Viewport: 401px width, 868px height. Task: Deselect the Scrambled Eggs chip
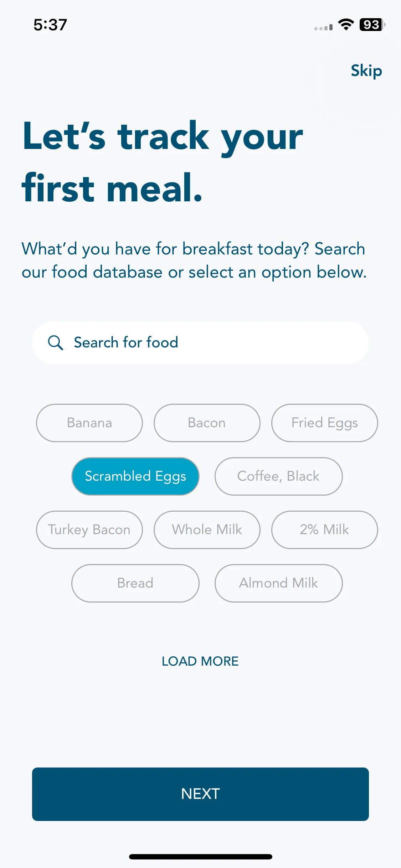[x=135, y=476]
